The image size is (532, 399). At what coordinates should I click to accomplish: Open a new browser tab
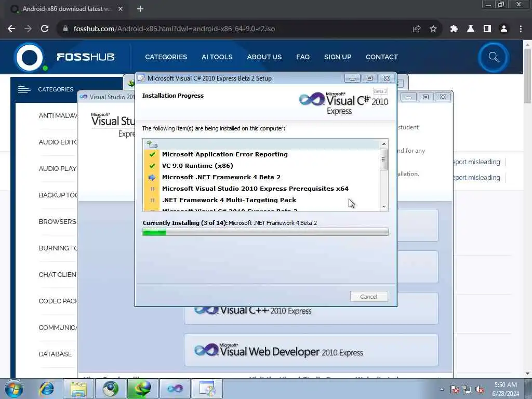[140, 9]
